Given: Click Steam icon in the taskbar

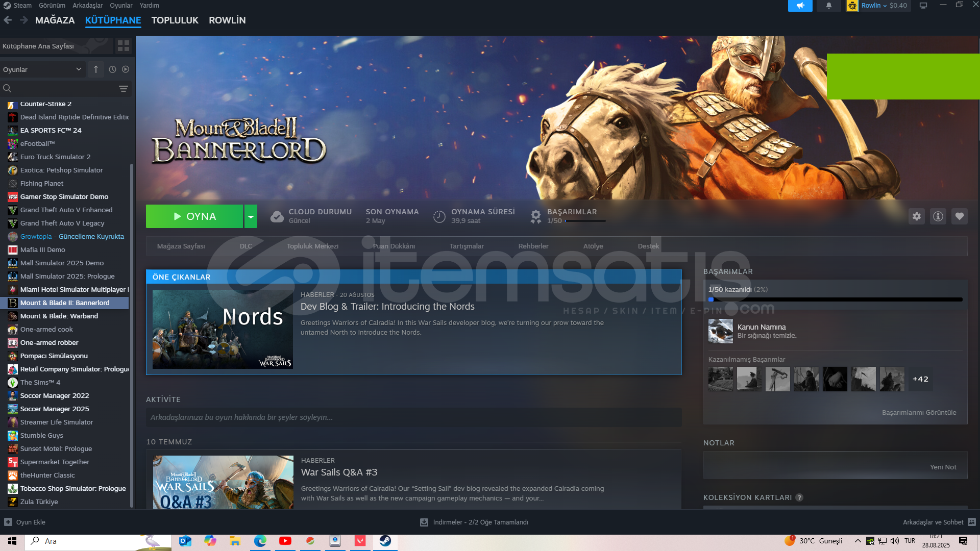Looking at the screenshot, I should point(385,541).
